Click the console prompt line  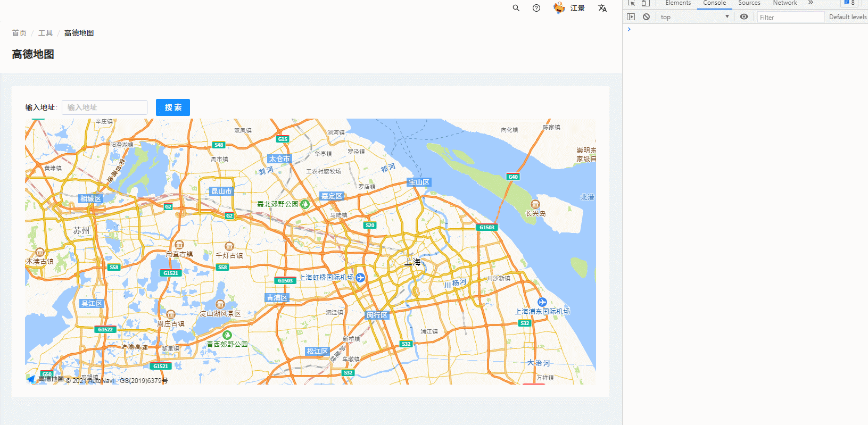click(745, 29)
